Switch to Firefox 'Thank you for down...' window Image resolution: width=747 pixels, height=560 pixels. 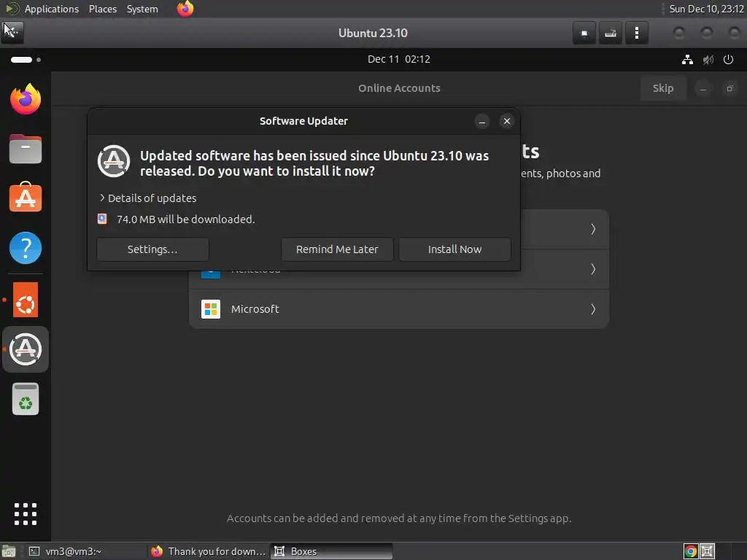pyautogui.click(x=208, y=551)
